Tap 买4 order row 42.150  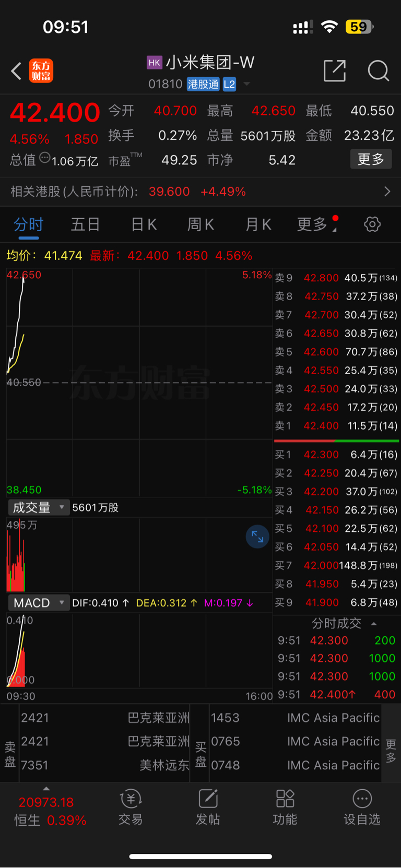pos(336,510)
